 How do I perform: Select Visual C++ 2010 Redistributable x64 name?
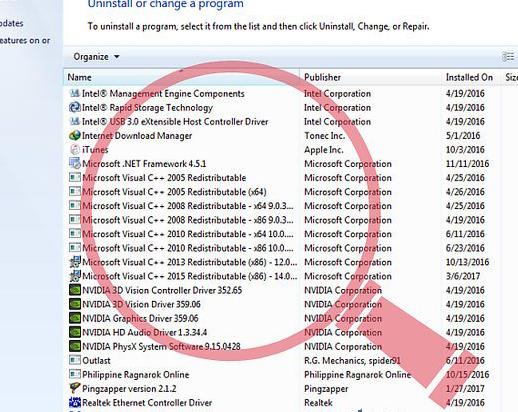tap(188, 234)
